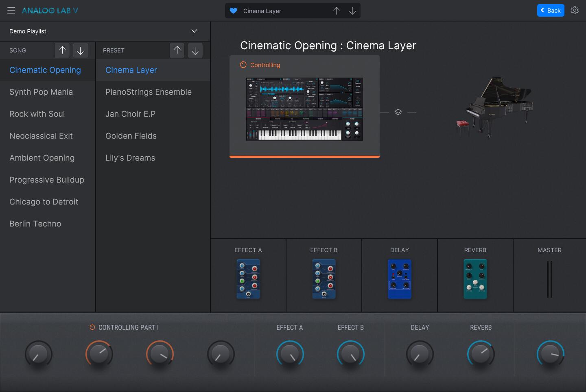Select the Ambient Opening song
The width and height of the screenshot is (586, 392).
point(48,158)
